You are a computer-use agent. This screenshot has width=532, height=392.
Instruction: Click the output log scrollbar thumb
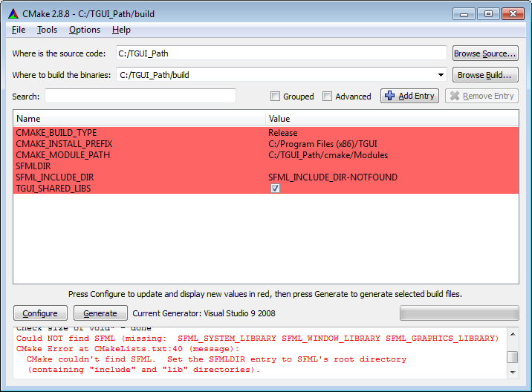coord(513,357)
